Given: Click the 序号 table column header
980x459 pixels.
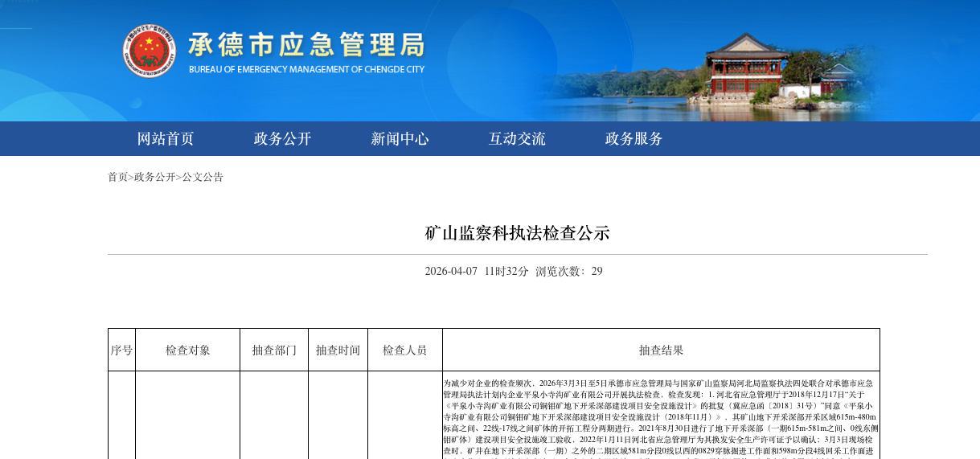Looking at the screenshot, I should click(x=121, y=350).
